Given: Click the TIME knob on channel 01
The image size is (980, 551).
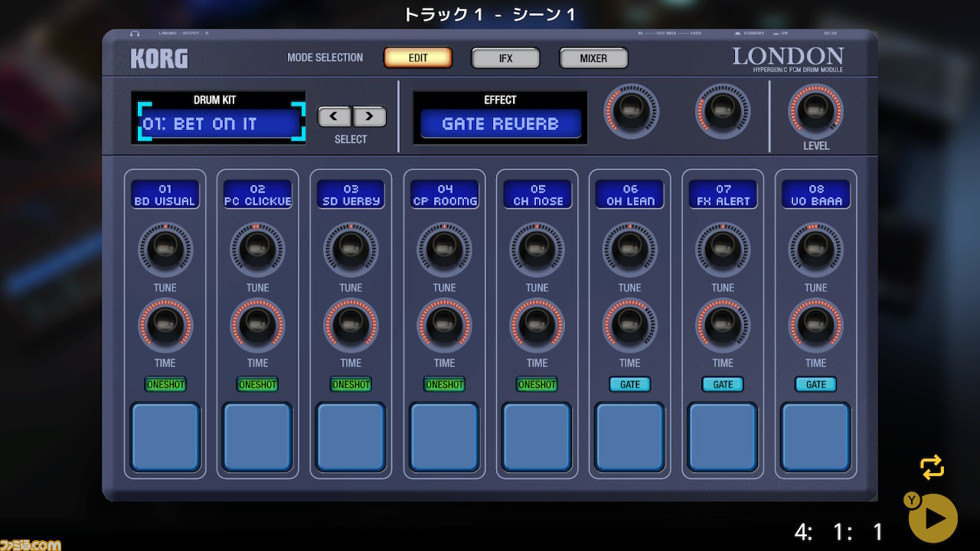Looking at the screenshot, I should click(x=165, y=325).
